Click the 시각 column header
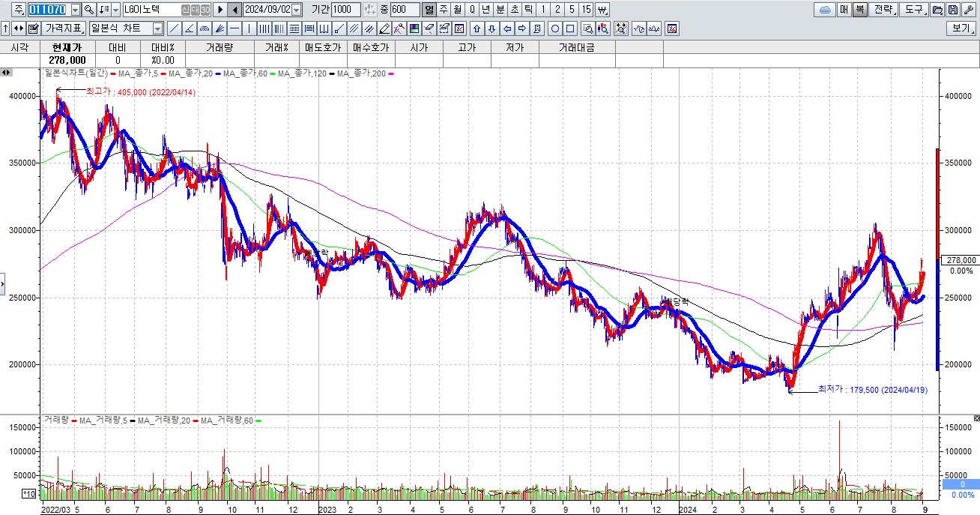Screen dimensions: 980x515 pos(19,47)
